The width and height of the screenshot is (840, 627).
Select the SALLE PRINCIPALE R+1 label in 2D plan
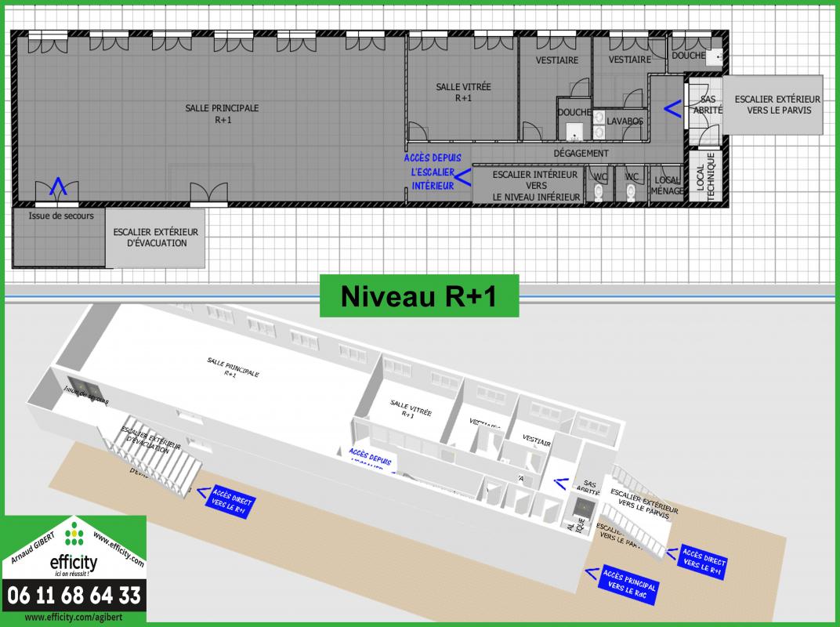222,114
